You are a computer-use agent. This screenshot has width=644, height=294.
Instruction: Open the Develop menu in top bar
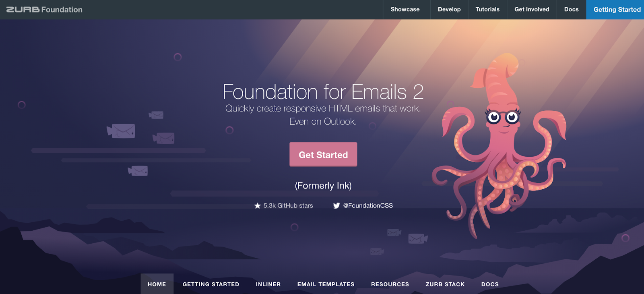[449, 9]
